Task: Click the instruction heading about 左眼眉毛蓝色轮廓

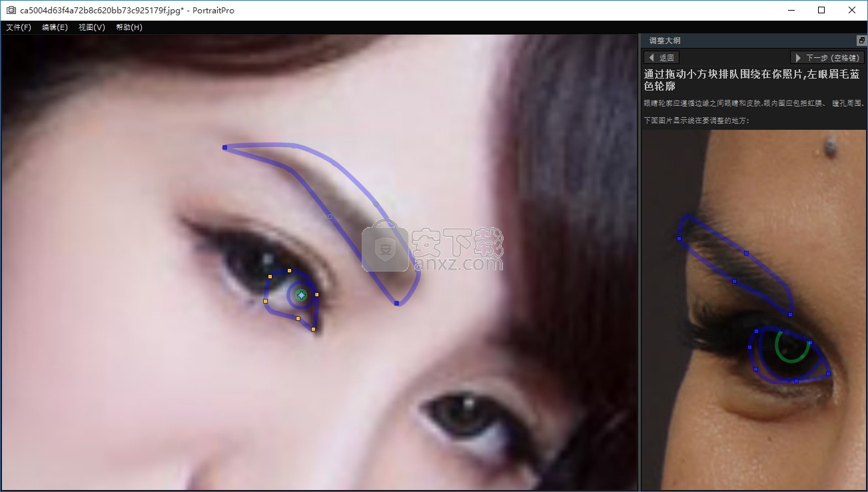Action: tap(753, 80)
